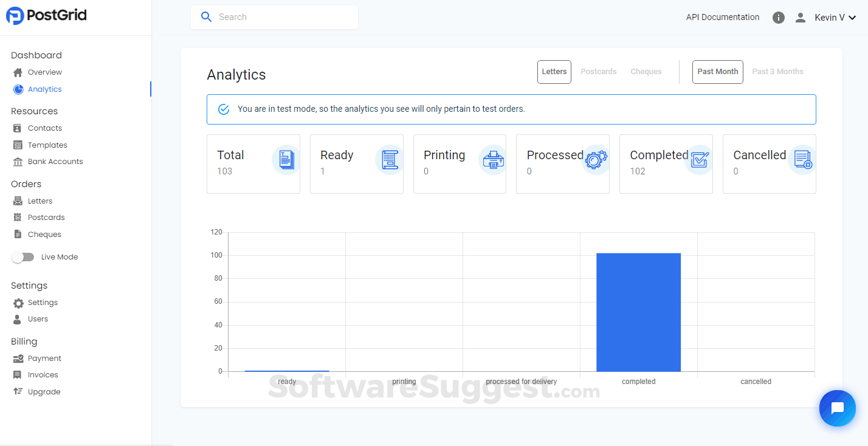Click the Printing printer icon
This screenshot has width=868, height=446.
click(493, 160)
